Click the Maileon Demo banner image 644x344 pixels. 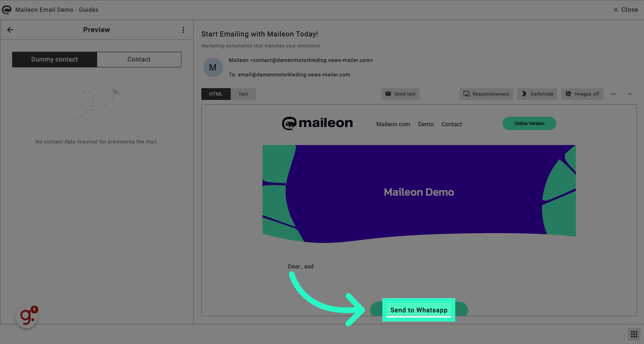pos(419,194)
